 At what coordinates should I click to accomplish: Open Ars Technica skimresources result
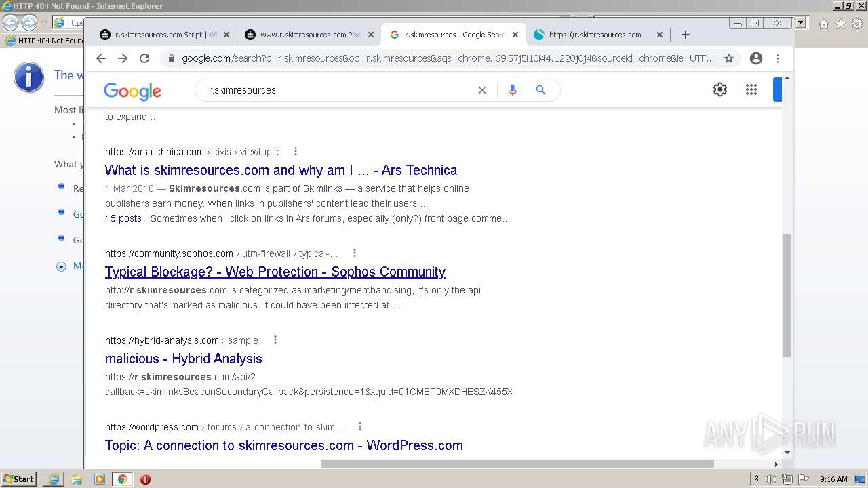pos(281,170)
